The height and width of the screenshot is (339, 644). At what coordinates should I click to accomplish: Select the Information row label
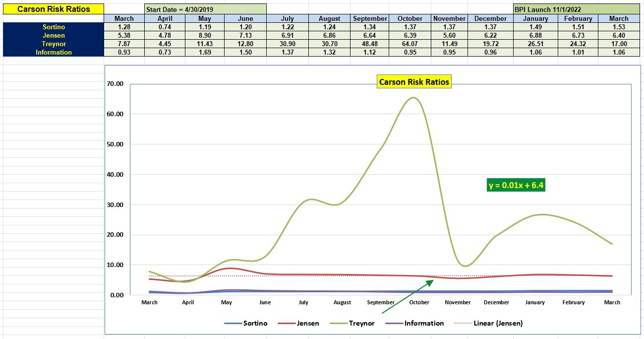tap(53, 52)
